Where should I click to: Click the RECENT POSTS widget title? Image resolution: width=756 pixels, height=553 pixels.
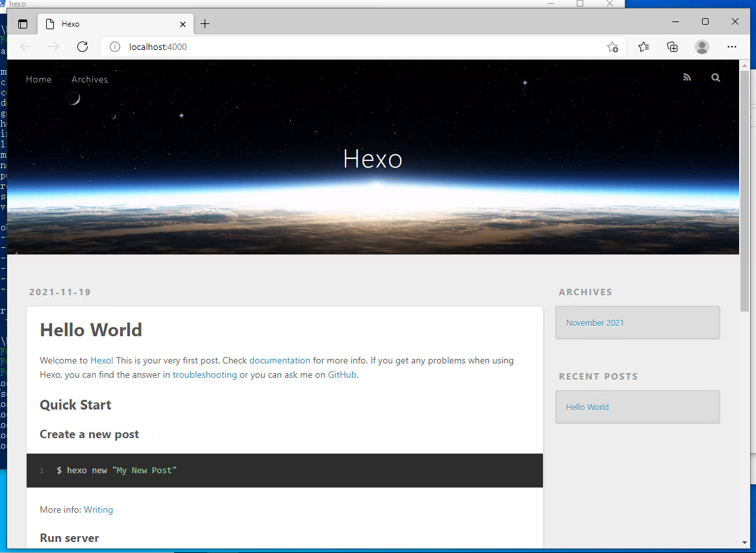click(598, 376)
